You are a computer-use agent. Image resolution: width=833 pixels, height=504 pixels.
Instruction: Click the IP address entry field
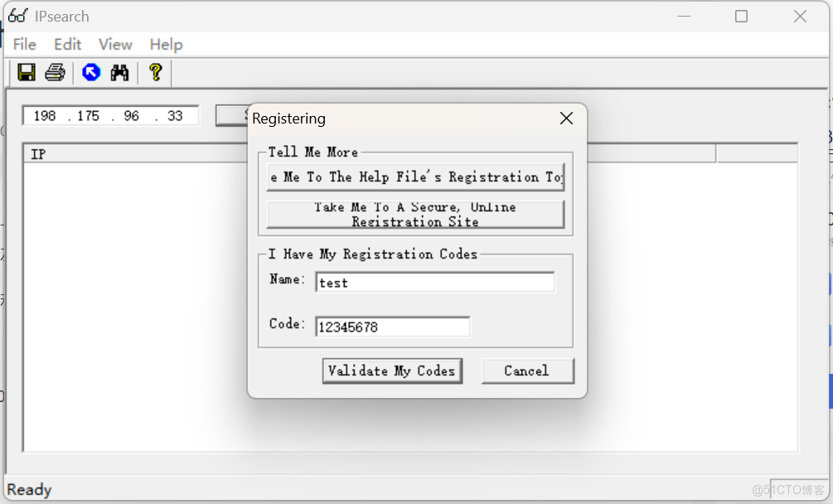click(x=109, y=115)
